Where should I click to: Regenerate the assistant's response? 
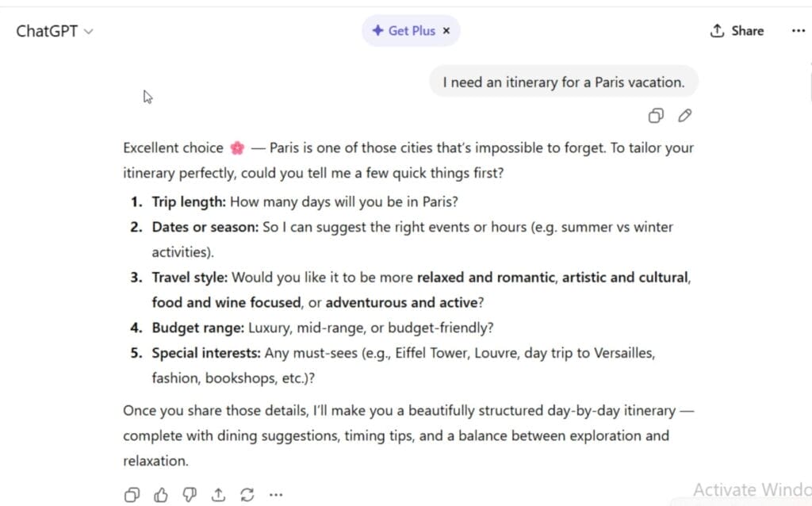(x=247, y=494)
